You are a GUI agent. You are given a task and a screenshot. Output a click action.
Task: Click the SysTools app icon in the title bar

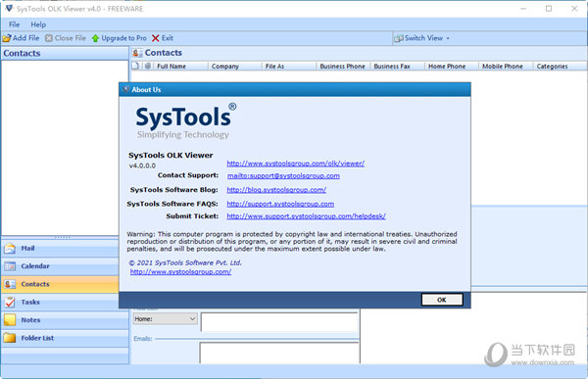[10, 8]
